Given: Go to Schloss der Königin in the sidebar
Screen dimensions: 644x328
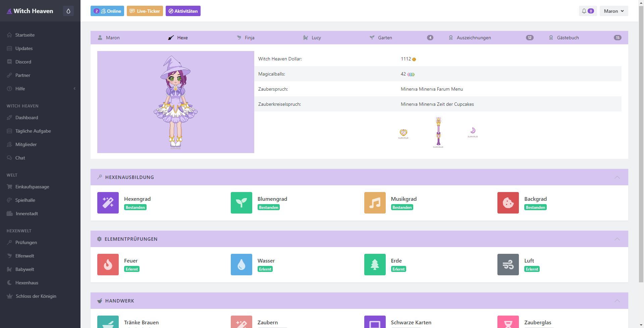Looking at the screenshot, I should click(36, 296).
